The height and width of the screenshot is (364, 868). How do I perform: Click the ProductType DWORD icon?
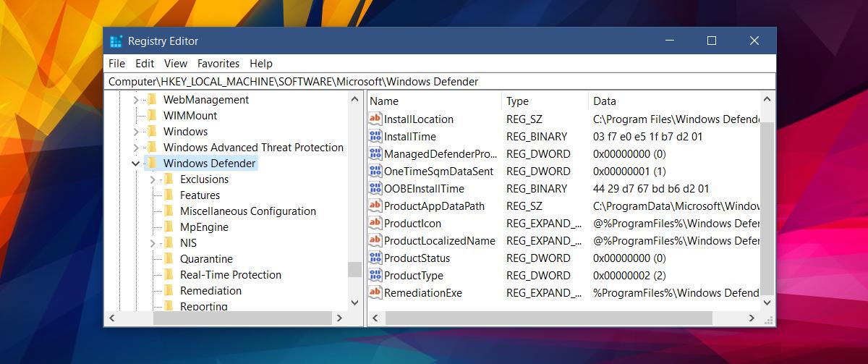click(x=375, y=276)
